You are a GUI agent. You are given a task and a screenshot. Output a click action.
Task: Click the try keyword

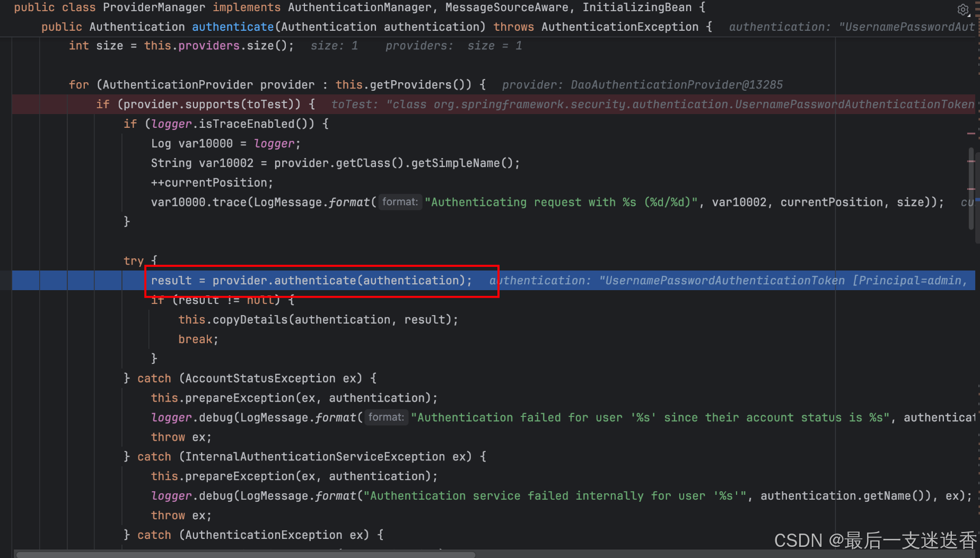click(x=134, y=260)
